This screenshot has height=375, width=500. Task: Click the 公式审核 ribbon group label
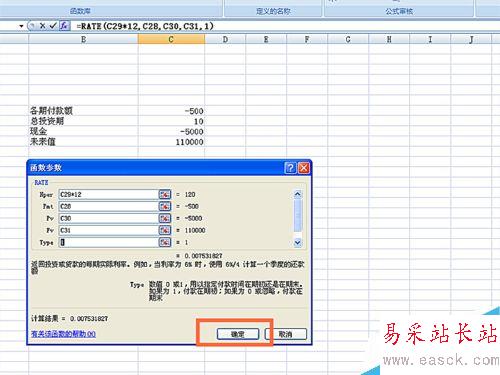tap(399, 11)
